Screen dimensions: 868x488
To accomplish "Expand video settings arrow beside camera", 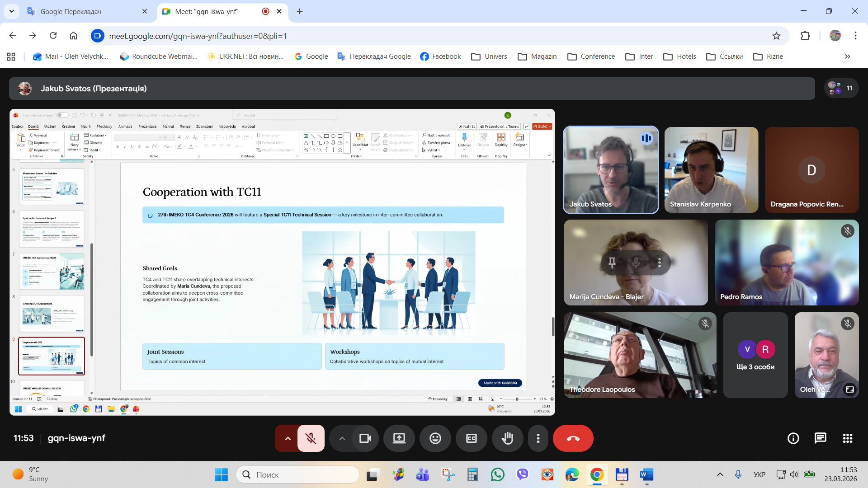I will [342, 438].
